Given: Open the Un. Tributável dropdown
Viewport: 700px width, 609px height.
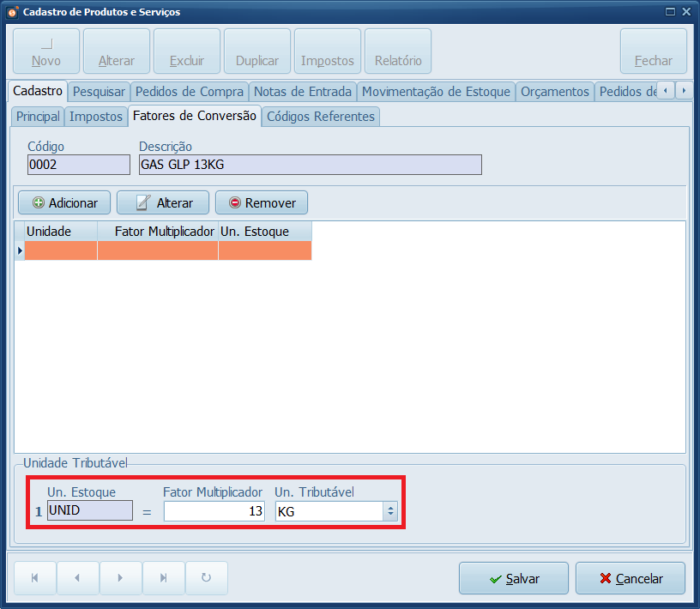Looking at the screenshot, I should point(390,511).
